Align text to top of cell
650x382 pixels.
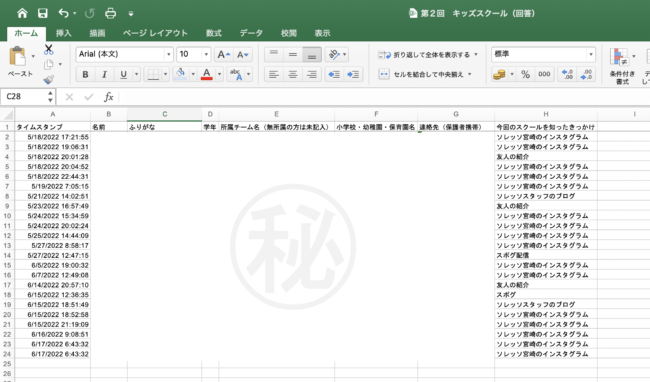(x=274, y=54)
